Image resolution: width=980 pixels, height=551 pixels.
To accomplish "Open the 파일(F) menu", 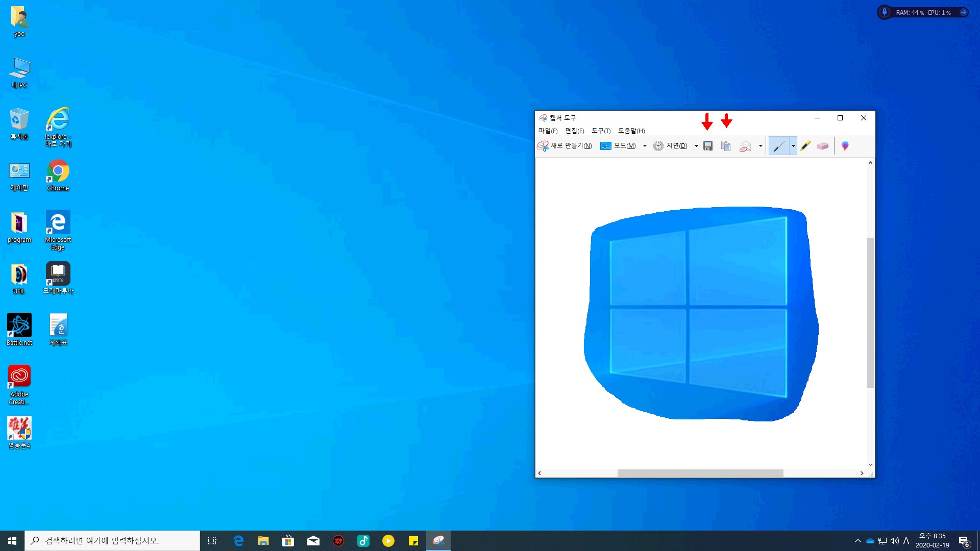I will pos(548,131).
